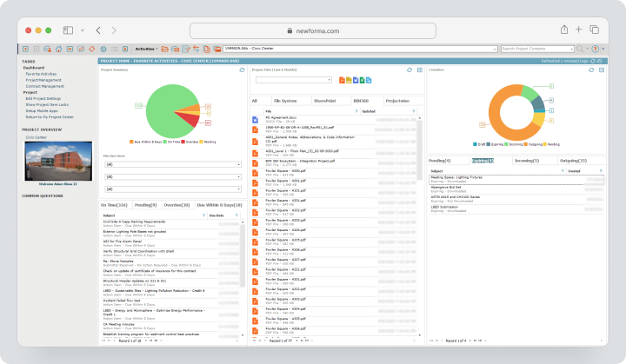Open the first (All) filter dropdown
The height and width of the screenshot is (364, 626).
pos(173,164)
